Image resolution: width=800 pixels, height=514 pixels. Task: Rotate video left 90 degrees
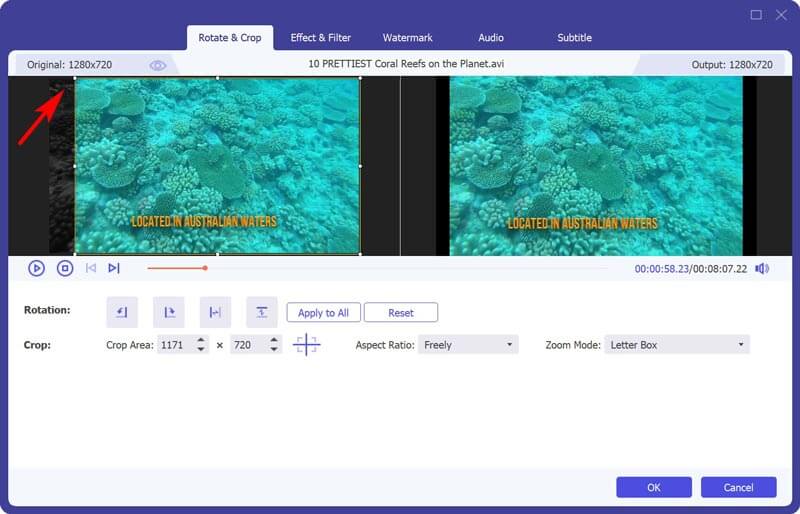(x=122, y=312)
